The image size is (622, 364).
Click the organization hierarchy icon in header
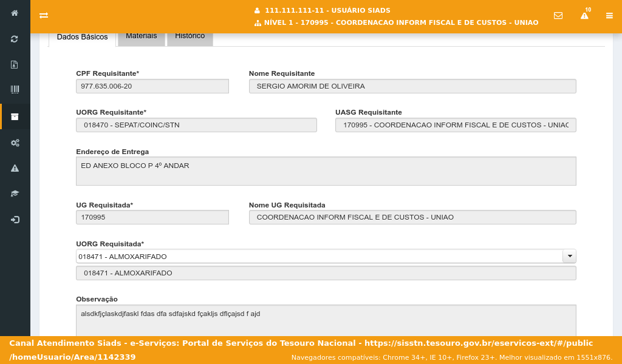(258, 23)
